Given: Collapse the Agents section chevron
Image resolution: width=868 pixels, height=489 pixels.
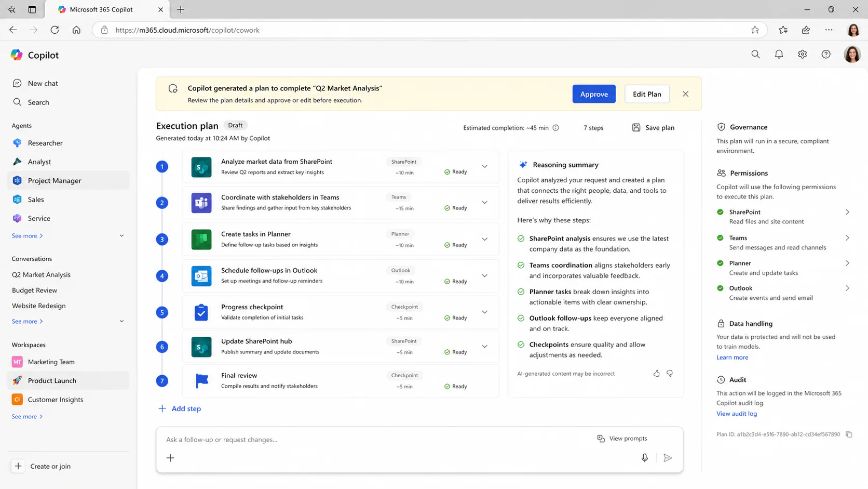Looking at the screenshot, I should 121,236.
